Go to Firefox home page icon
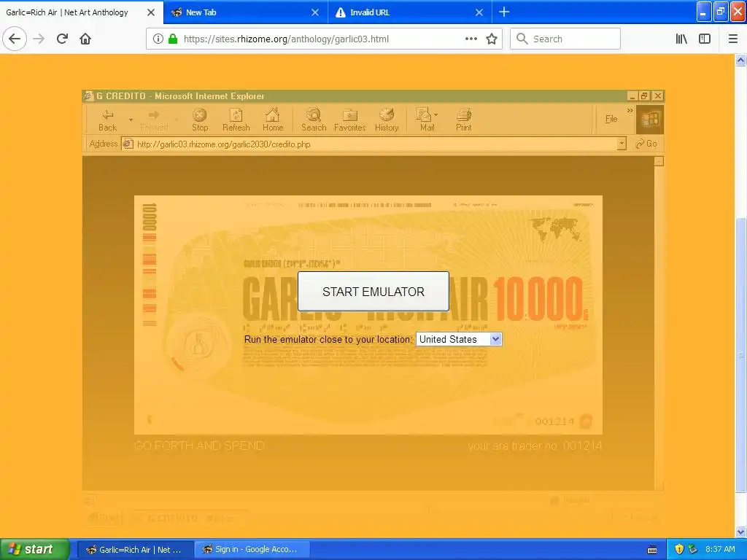747x560 pixels. pyautogui.click(x=85, y=39)
